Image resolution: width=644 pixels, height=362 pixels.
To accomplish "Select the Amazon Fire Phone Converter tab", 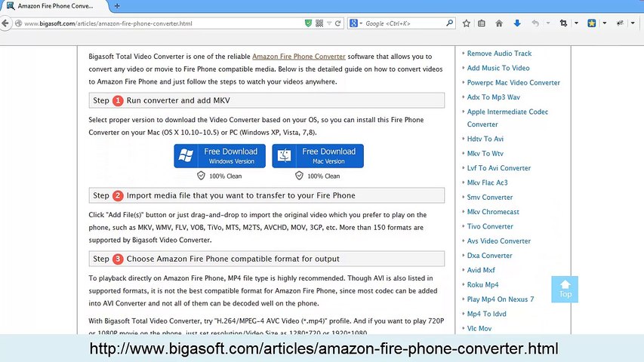I will tap(54, 6).
